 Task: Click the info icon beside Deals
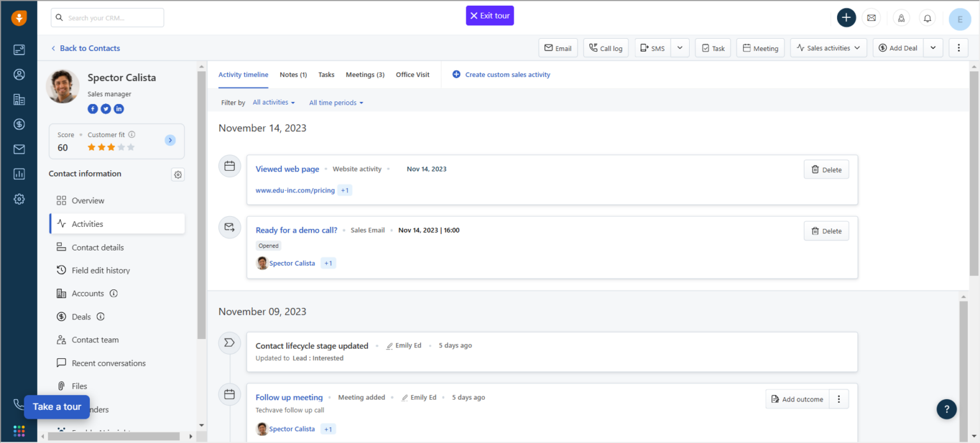[100, 317]
